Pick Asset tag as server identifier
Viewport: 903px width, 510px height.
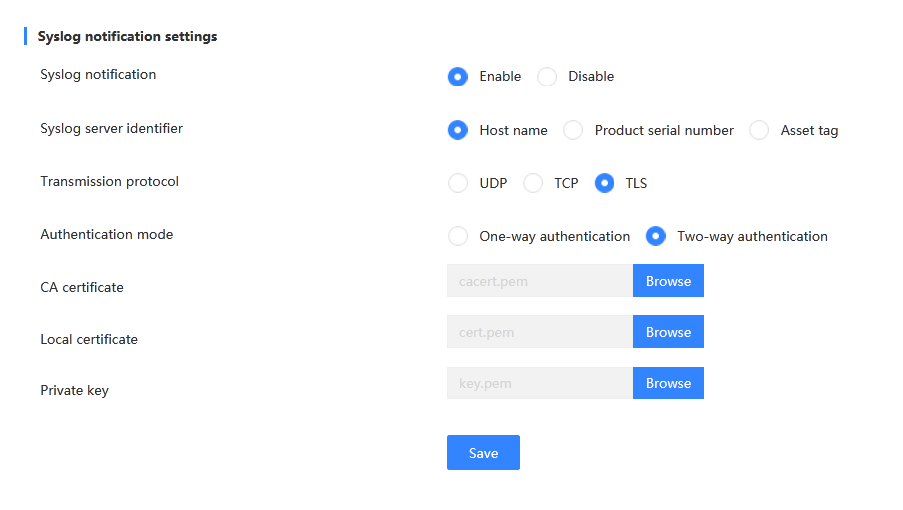pyautogui.click(x=759, y=130)
